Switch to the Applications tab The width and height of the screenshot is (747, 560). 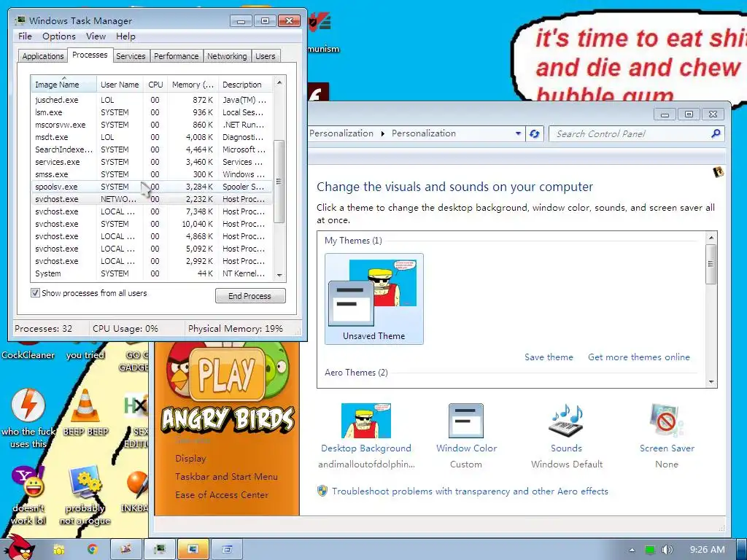click(42, 56)
